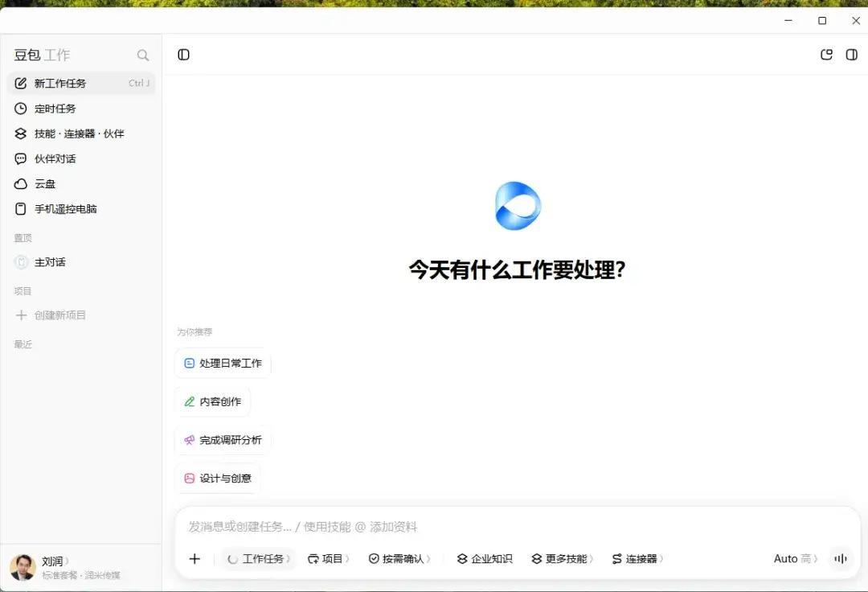868x592 pixels.
Task: Close the Doubao window
Action: coord(856,20)
